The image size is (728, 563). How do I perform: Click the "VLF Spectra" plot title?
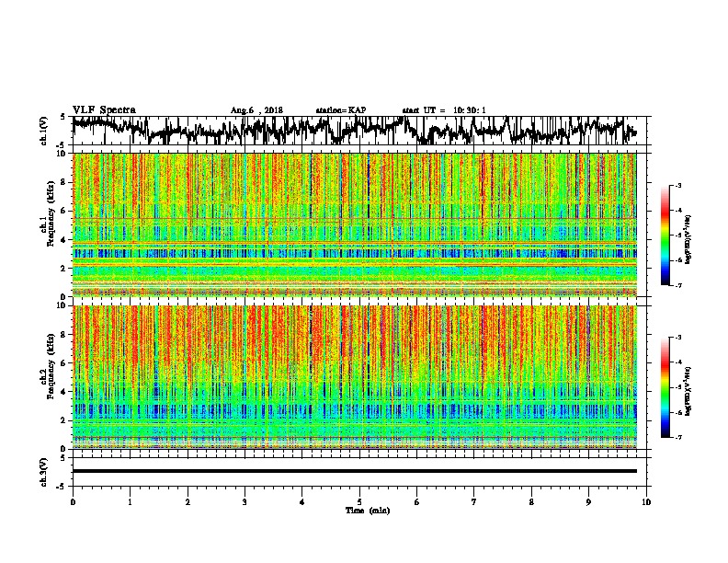tap(104, 110)
